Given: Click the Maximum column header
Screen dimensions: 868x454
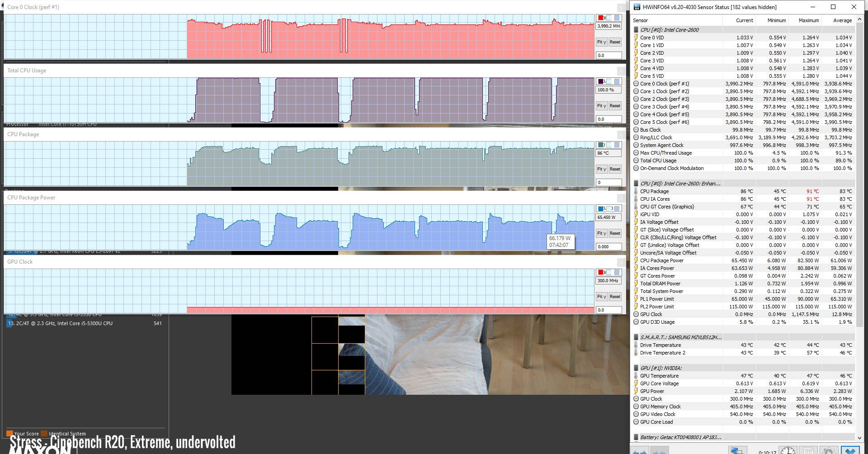Looking at the screenshot, I should (x=805, y=20).
